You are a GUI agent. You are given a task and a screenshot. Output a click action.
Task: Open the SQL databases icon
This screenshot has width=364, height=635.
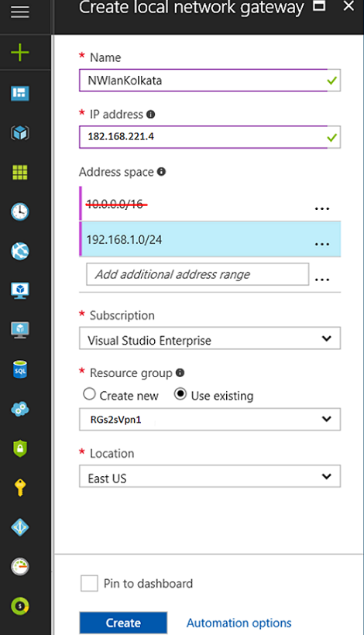(20, 369)
